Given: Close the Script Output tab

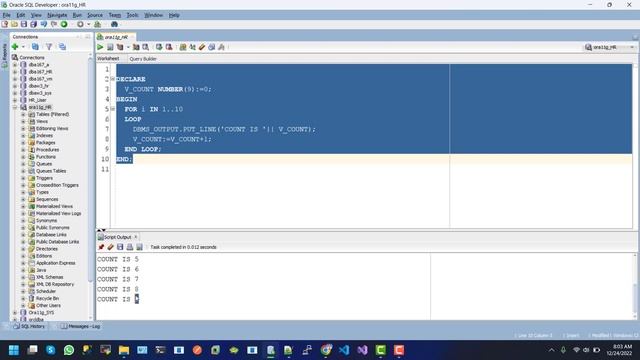Looking at the screenshot, I should [x=136, y=237].
